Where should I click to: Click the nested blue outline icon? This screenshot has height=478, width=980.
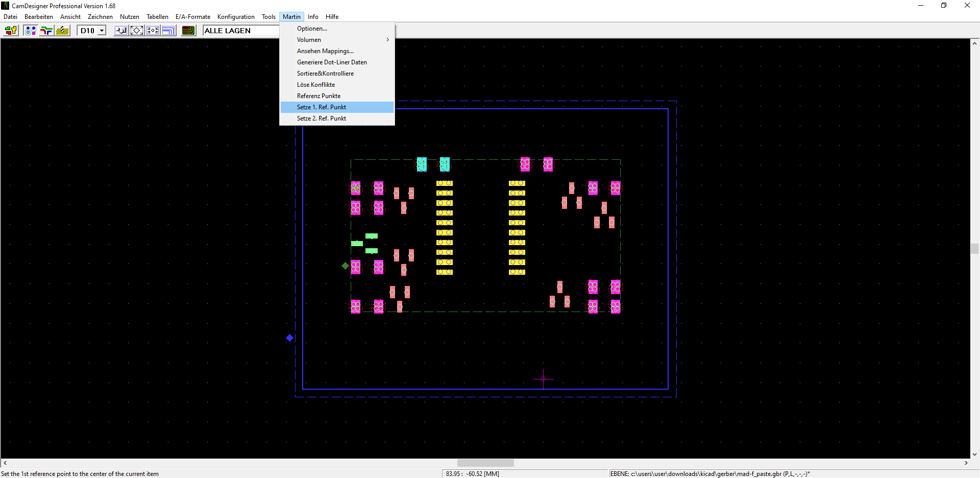(x=168, y=31)
